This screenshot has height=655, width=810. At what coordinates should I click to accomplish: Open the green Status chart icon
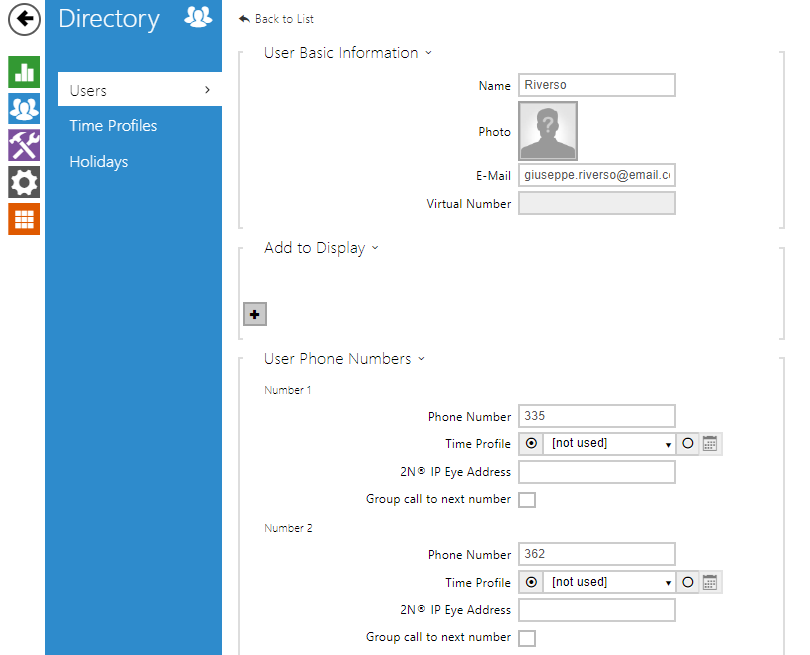click(23, 72)
